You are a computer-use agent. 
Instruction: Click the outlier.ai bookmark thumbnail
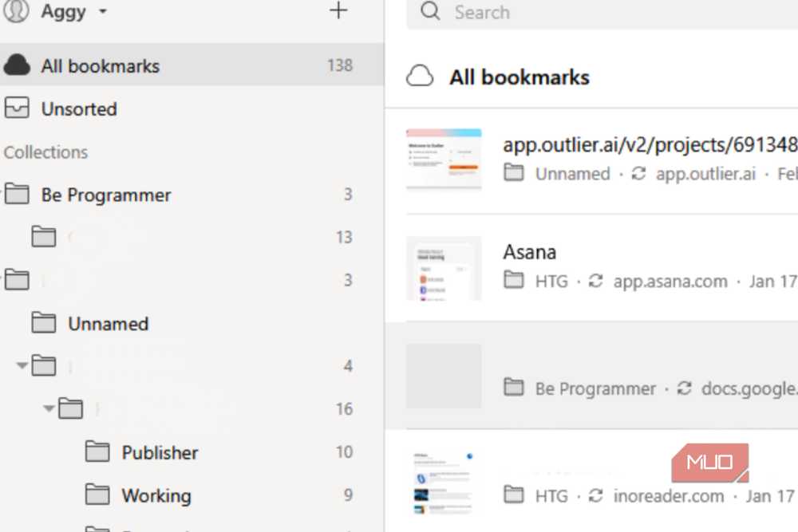pos(444,160)
